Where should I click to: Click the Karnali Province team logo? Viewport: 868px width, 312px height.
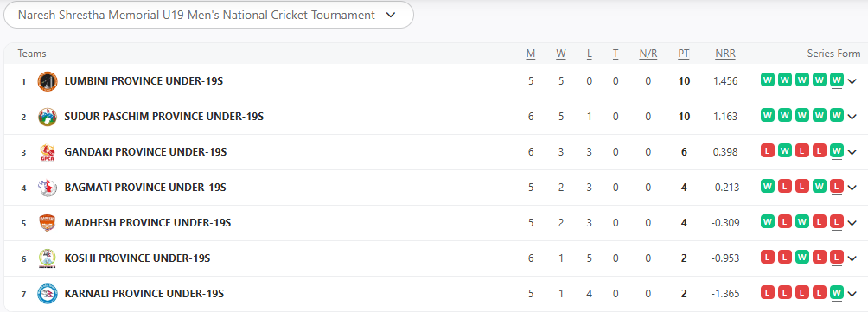[48, 294]
